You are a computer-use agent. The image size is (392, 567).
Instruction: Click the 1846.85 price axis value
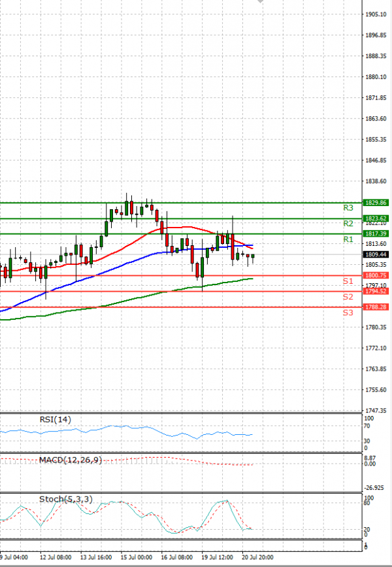(376, 161)
